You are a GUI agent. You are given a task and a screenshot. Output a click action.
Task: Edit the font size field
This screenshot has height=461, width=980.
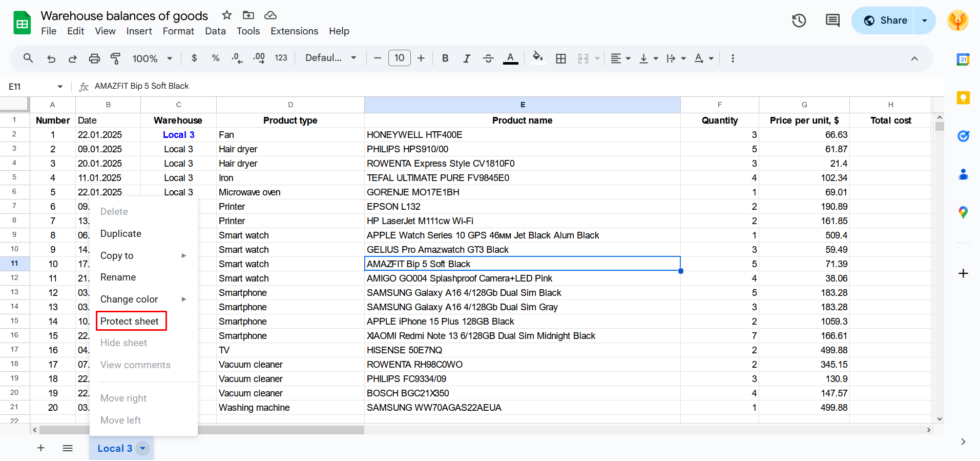(400, 58)
